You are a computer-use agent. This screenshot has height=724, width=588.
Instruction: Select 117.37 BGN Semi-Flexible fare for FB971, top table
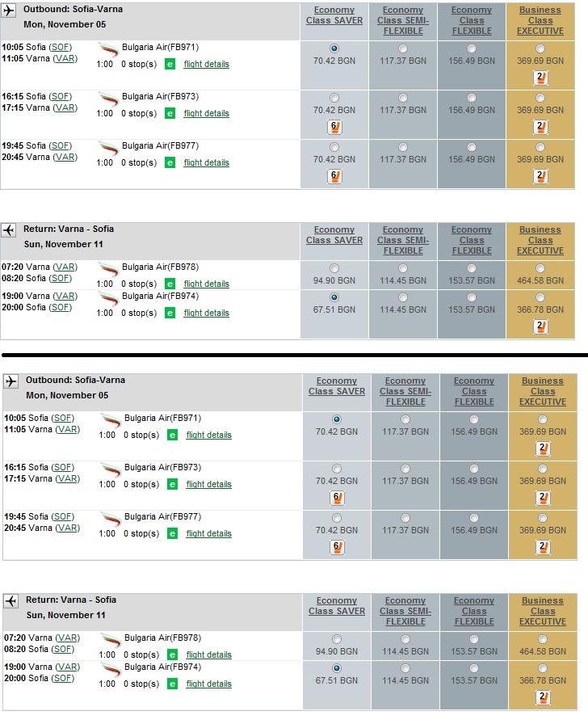403,48
